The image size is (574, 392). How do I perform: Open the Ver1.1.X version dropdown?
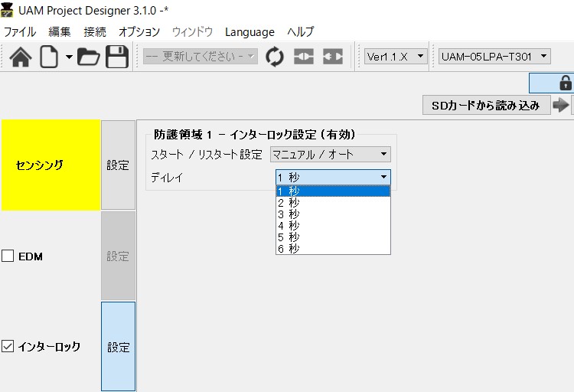[x=396, y=57]
